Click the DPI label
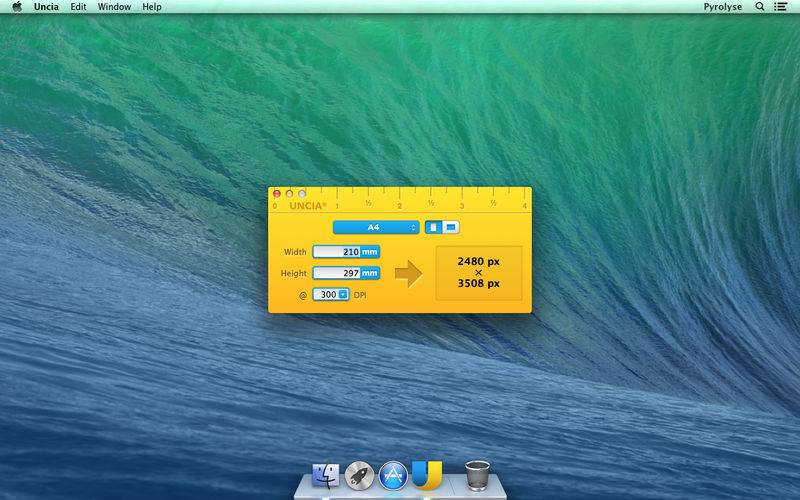This screenshot has height=500, width=800. 360,295
